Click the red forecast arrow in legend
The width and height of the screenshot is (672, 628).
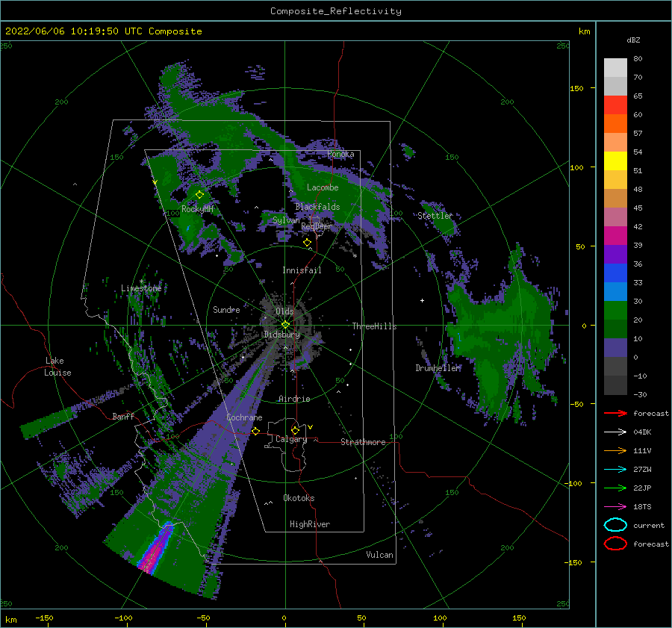point(615,413)
